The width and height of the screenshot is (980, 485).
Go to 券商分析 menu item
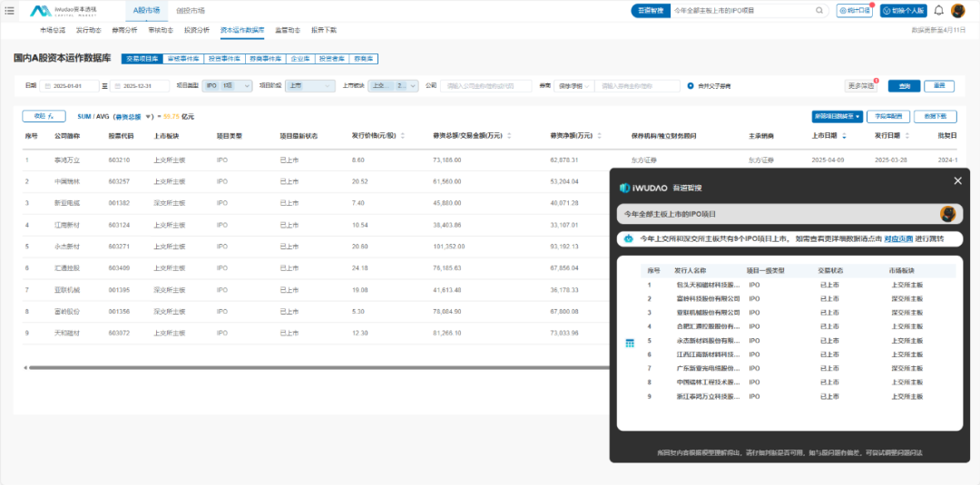[x=125, y=30]
